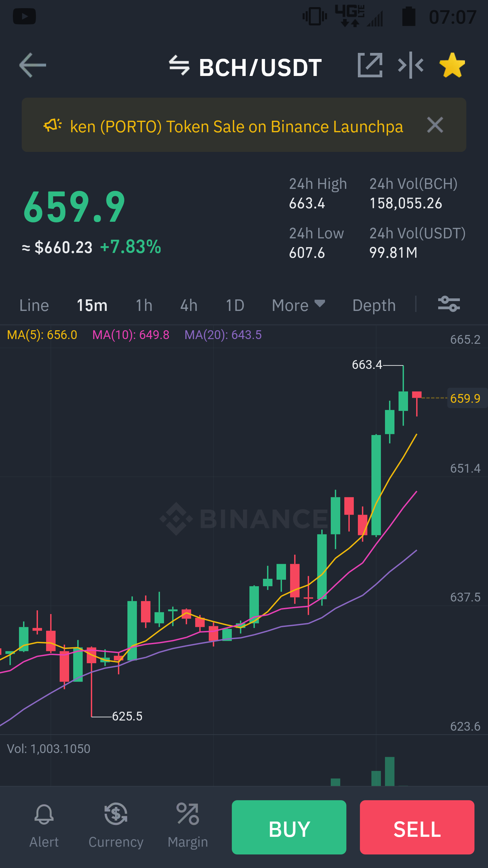Tap the collapse chart arrows icon

point(410,65)
